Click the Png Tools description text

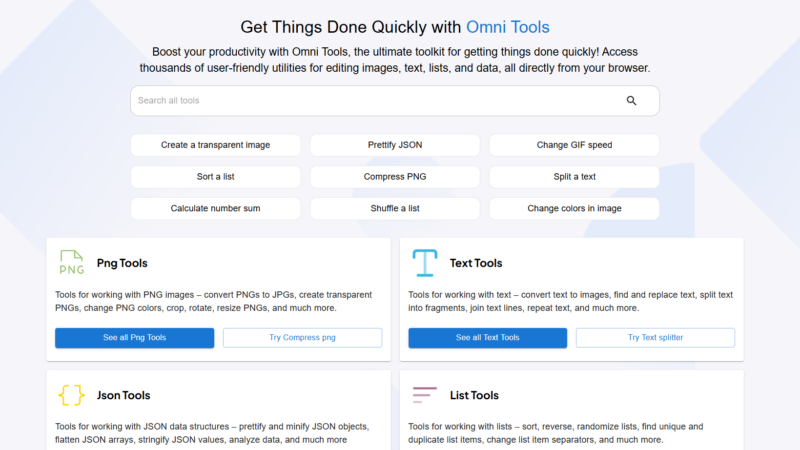tap(213, 302)
